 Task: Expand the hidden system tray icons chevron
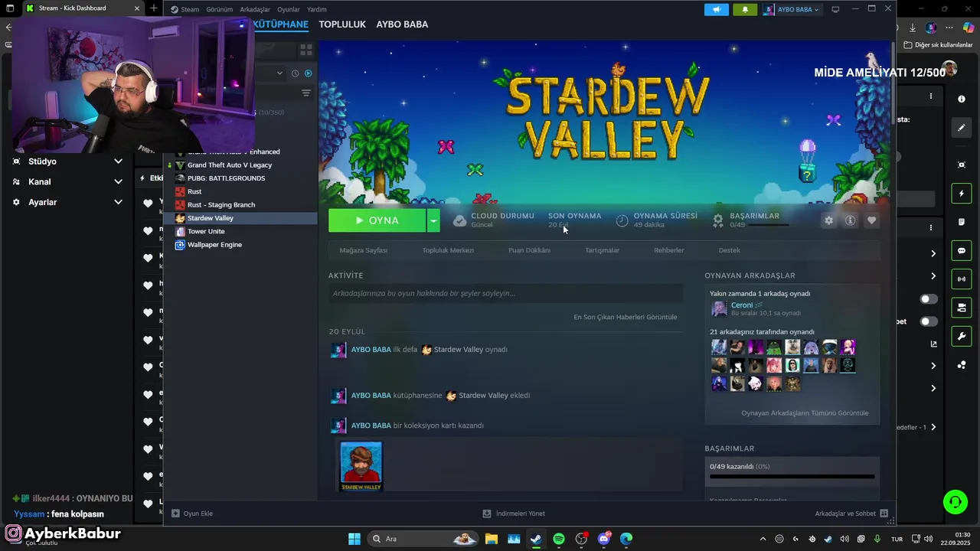[x=763, y=539]
